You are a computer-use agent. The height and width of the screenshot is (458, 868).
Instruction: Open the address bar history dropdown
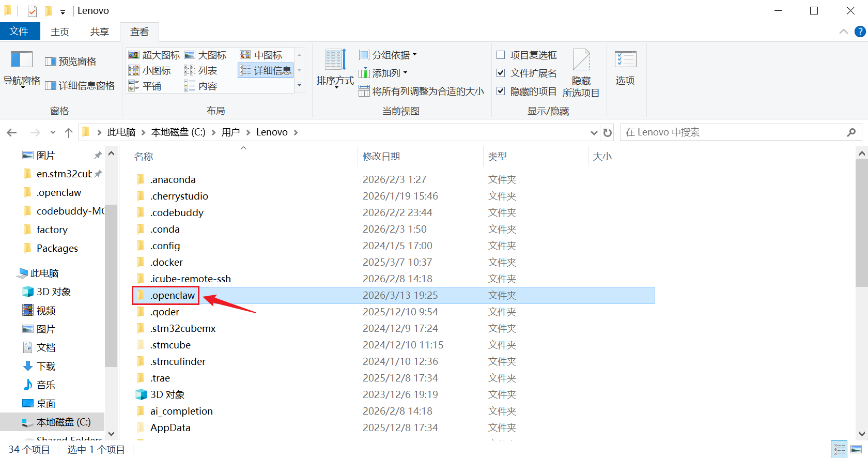594,133
